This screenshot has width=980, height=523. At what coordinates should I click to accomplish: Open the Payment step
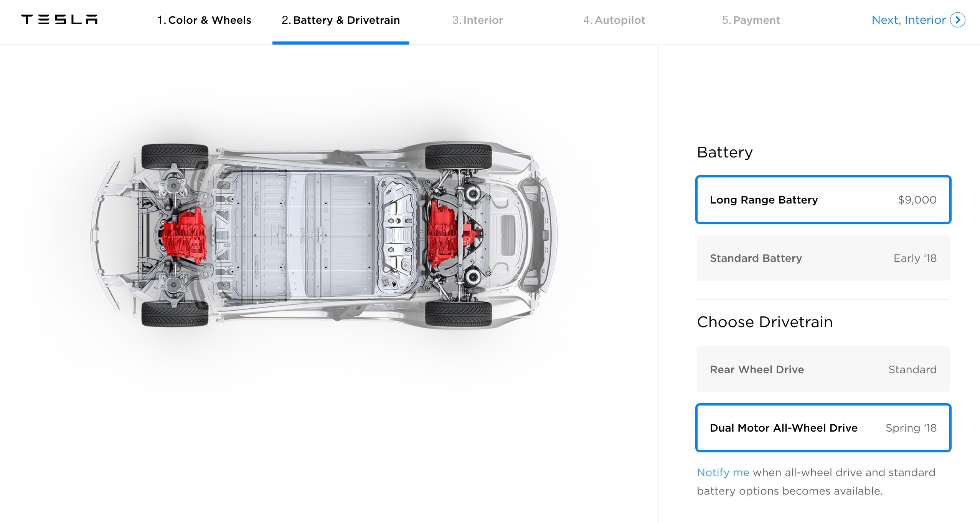pos(751,20)
